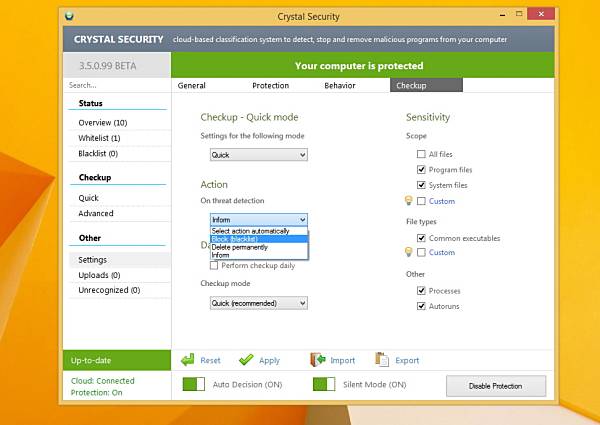The height and width of the screenshot is (425, 600).
Task: Open the File types Custom link
Action: point(442,252)
